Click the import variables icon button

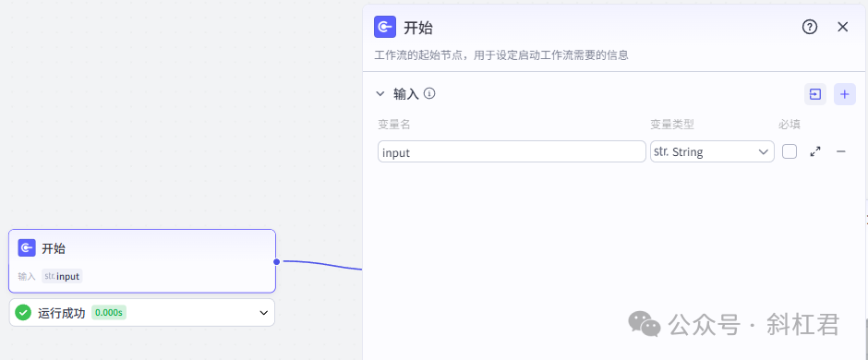814,94
